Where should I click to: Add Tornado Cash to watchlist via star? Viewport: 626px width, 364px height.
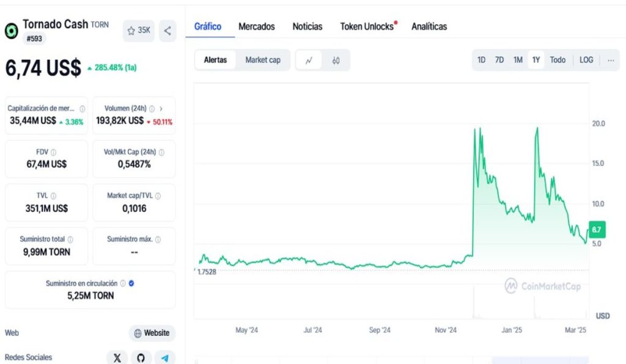(x=138, y=31)
